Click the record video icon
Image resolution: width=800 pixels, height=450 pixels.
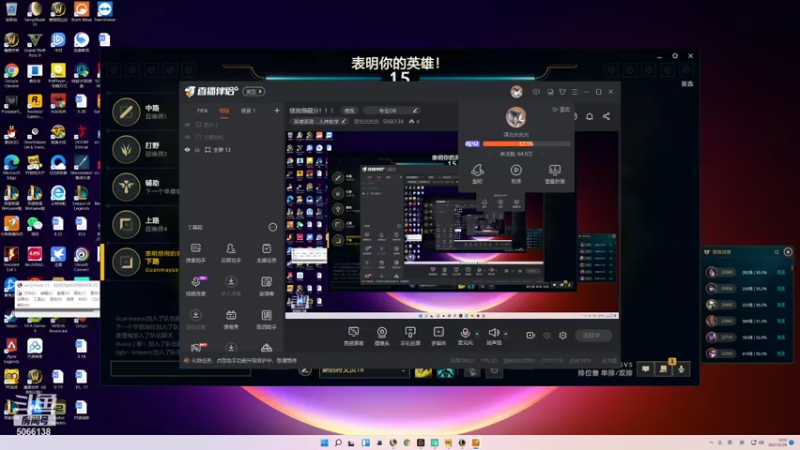[530, 335]
